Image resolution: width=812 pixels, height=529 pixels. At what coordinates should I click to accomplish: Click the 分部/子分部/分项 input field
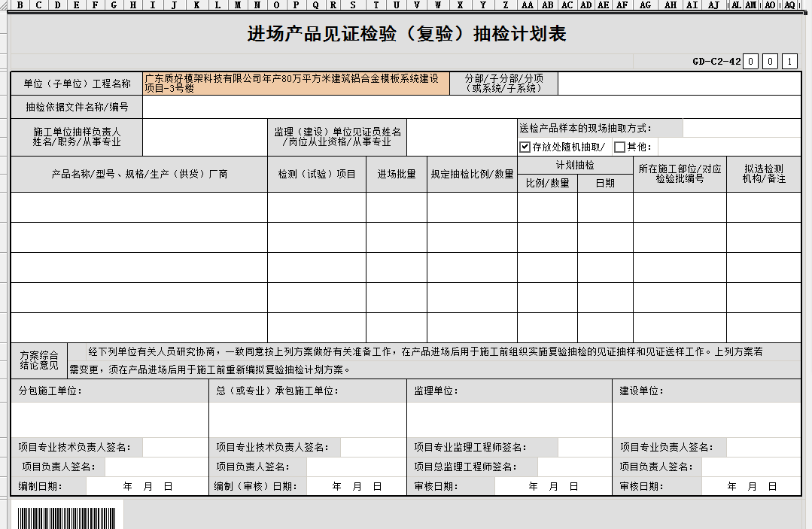click(x=679, y=84)
